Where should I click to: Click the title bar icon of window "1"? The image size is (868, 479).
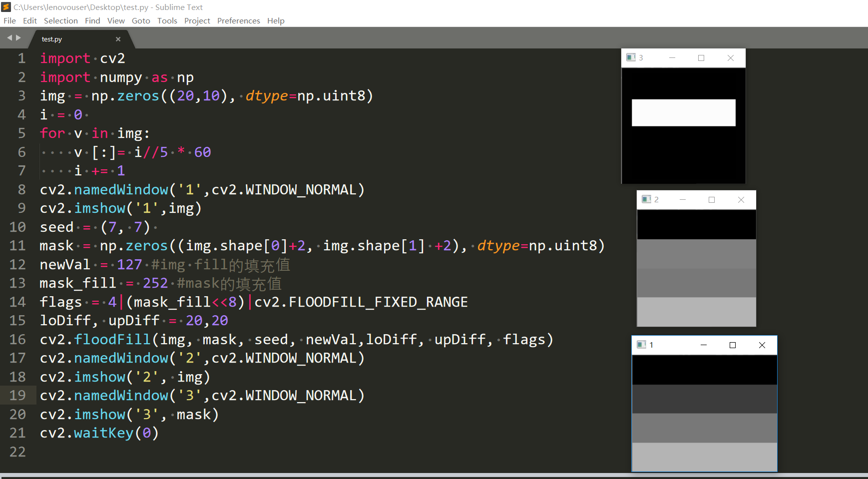click(640, 345)
